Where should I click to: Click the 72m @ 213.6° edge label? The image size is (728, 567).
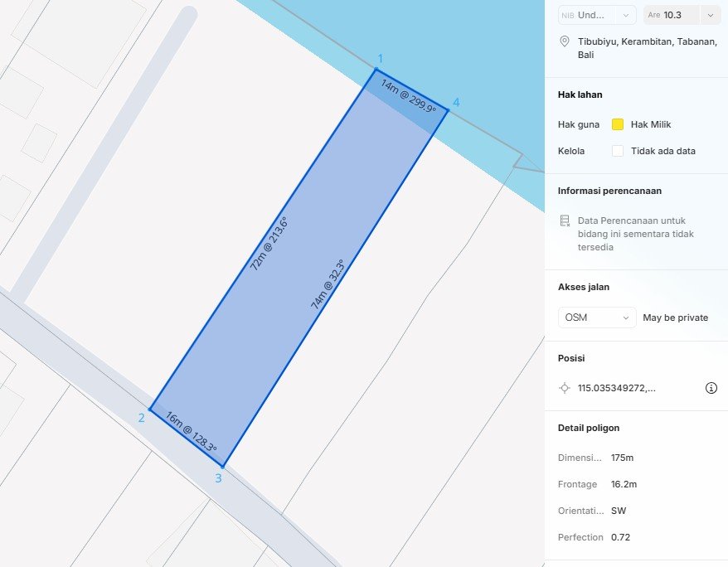coord(269,244)
